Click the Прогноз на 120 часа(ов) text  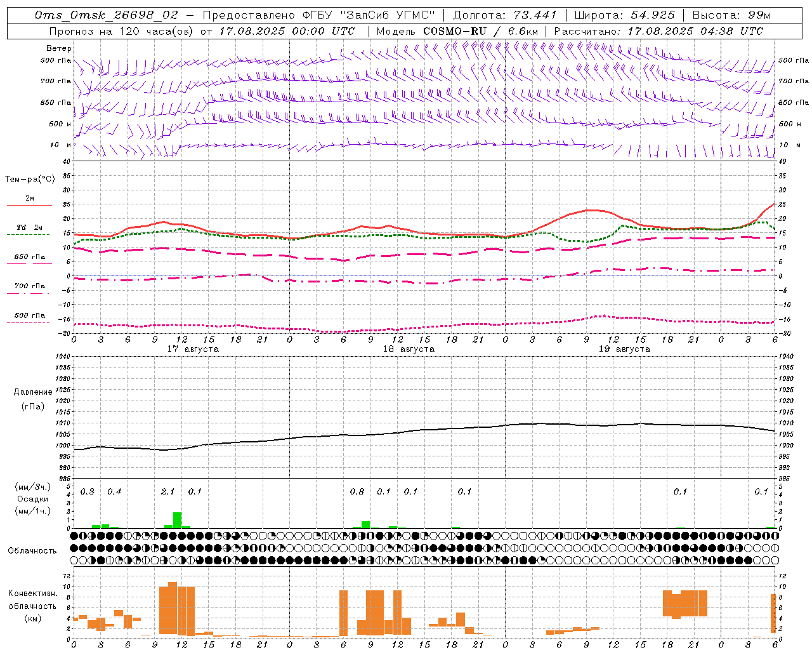coord(122,31)
